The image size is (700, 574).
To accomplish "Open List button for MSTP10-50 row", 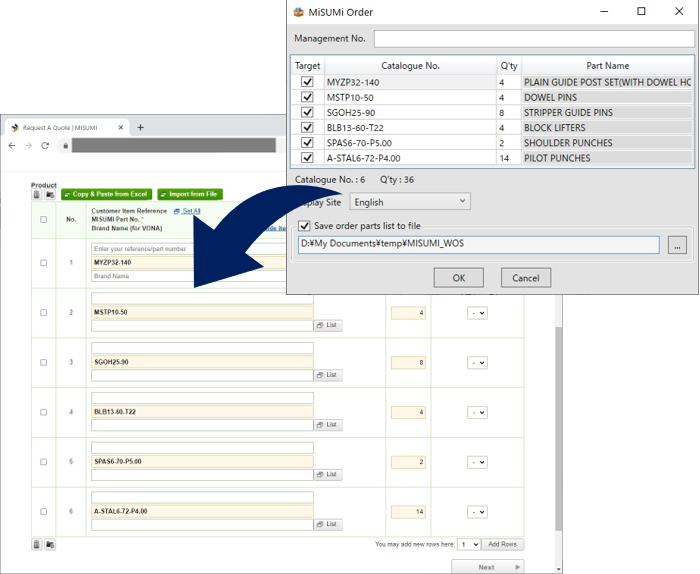I will click(328, 325).
